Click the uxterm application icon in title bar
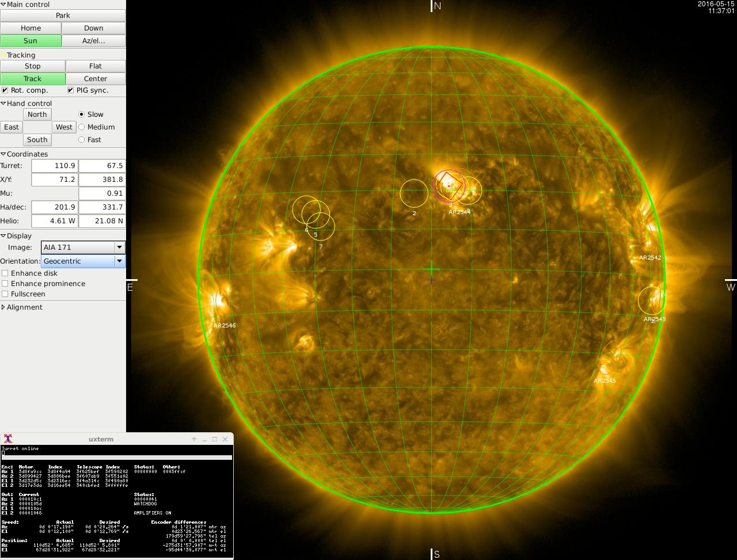The height and width of the screenshot is (560, 737). 8,439
